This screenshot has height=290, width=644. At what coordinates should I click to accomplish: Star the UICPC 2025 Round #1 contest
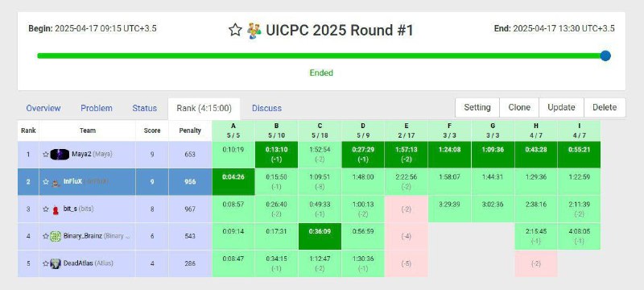click(x=235, y=30)
